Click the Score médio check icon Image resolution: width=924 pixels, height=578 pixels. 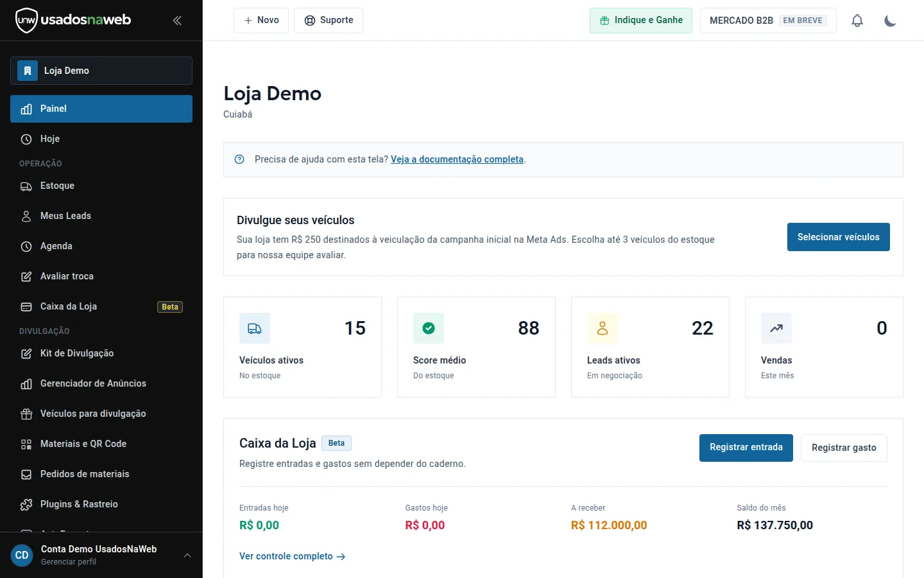click(x=429, y=328)
